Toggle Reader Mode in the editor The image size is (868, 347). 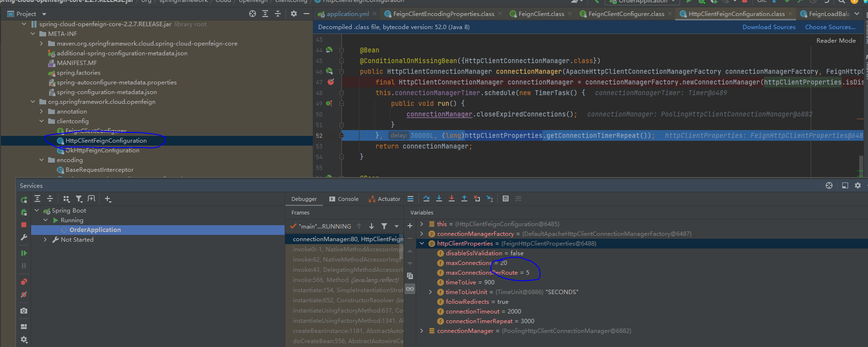[x=836, y=41]
